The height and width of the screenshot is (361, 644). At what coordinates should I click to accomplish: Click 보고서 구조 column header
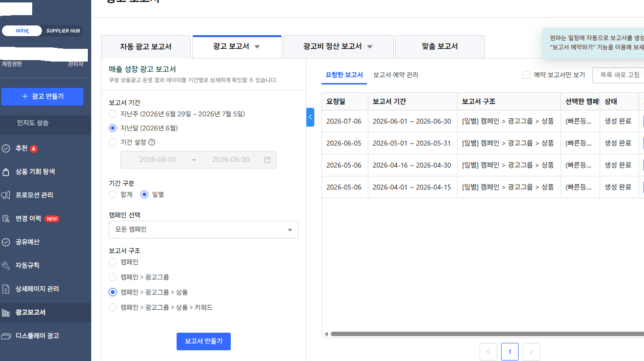pos(509,102)
